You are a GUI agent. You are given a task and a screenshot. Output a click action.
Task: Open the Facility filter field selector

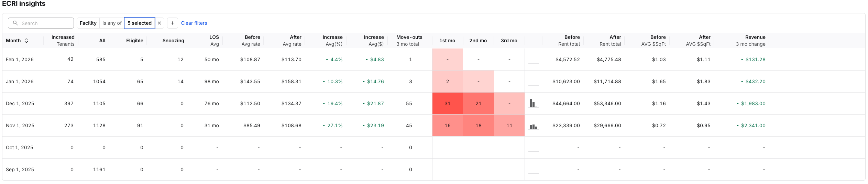(88, 23)
